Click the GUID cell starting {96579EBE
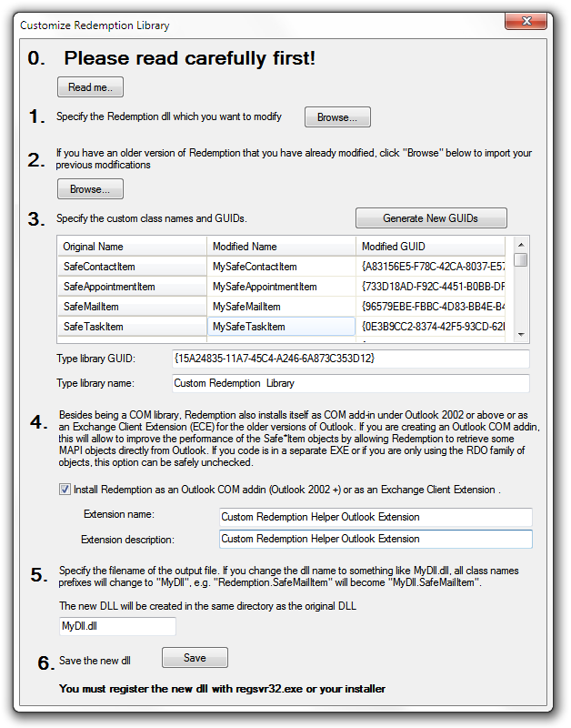Viewport: 571px width, 728px height. [x=430, y=307]
